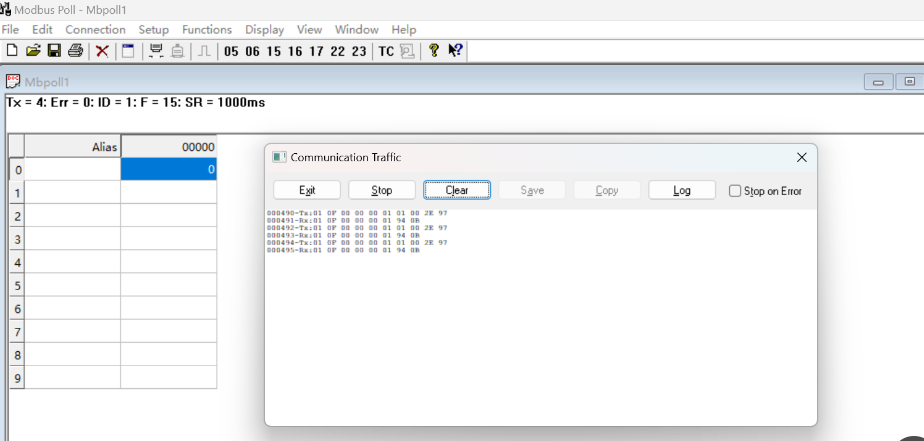Select row header 2
924x441 pixels.
pyautogui.click(x=17, y=216)
